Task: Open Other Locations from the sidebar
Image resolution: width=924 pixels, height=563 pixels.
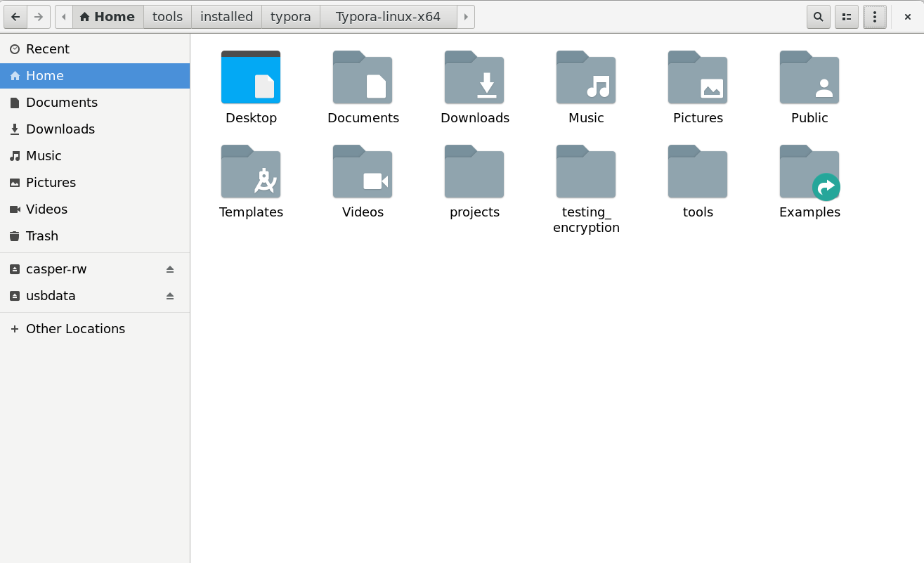Action: tap(75, 328)
